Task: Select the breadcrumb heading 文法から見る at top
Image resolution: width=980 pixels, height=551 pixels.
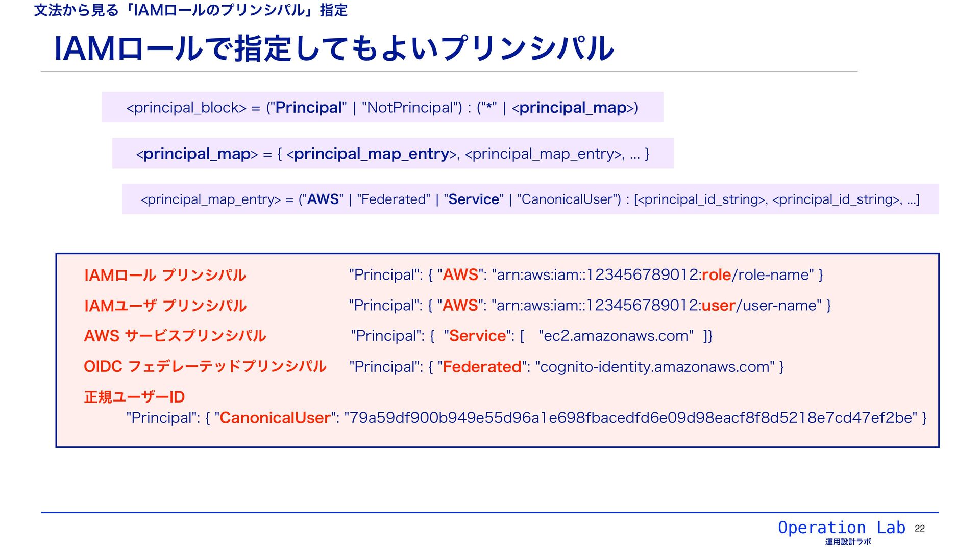Action: (x=76, y=10)
